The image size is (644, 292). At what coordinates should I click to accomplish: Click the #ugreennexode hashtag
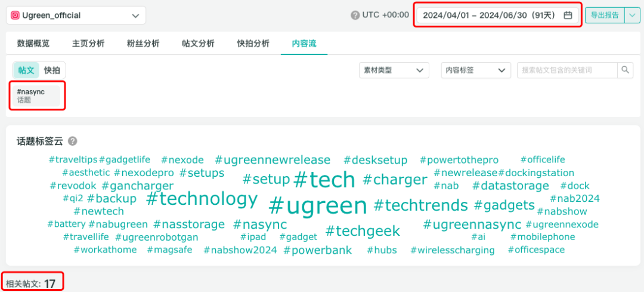click(x=562, y=225)
